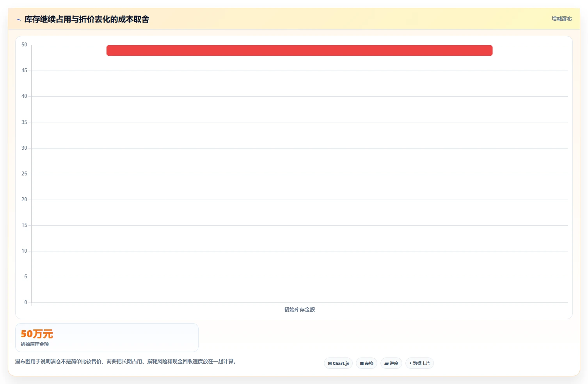The height and width of the screenshot is (384, 588).
Task: Click the red waterfall bar in chart
Action: (299, 50)
